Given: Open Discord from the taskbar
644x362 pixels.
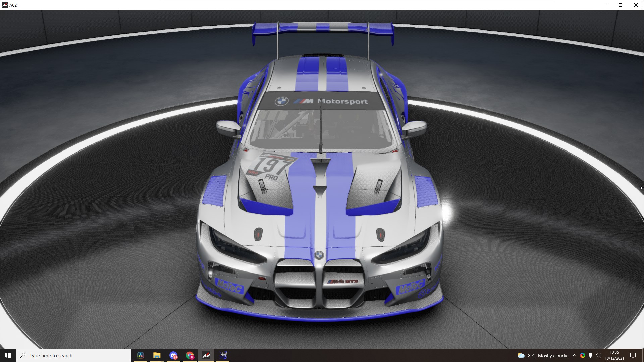Looking at the screenshot, I should (173, 355).
